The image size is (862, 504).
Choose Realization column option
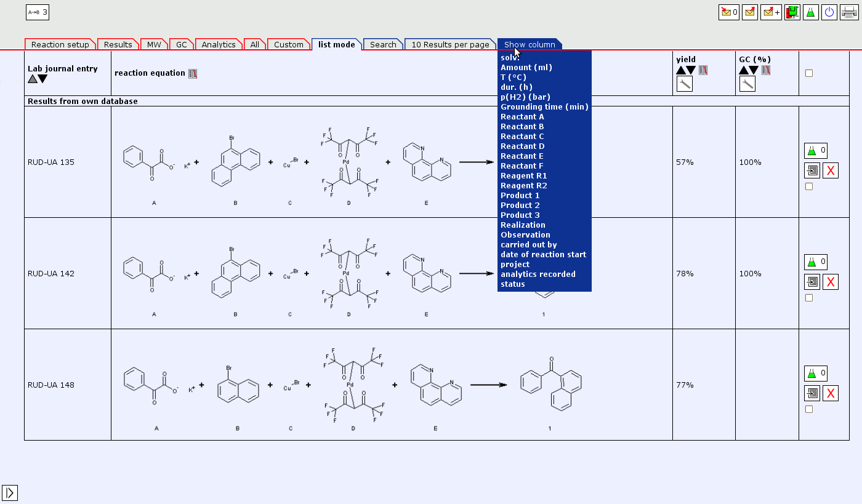[523, 225]
